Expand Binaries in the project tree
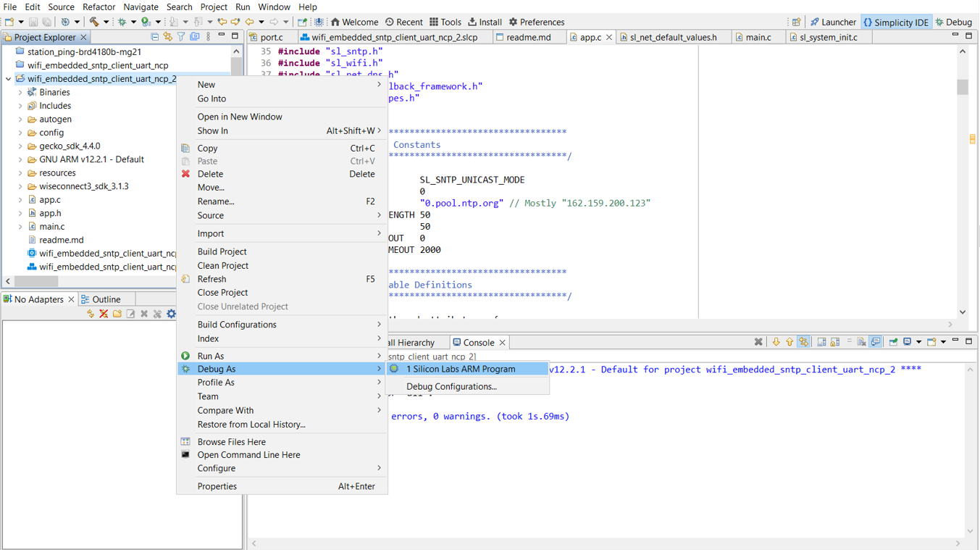Image resolution: width=980 pixels, height=550 pixels. 22,92
